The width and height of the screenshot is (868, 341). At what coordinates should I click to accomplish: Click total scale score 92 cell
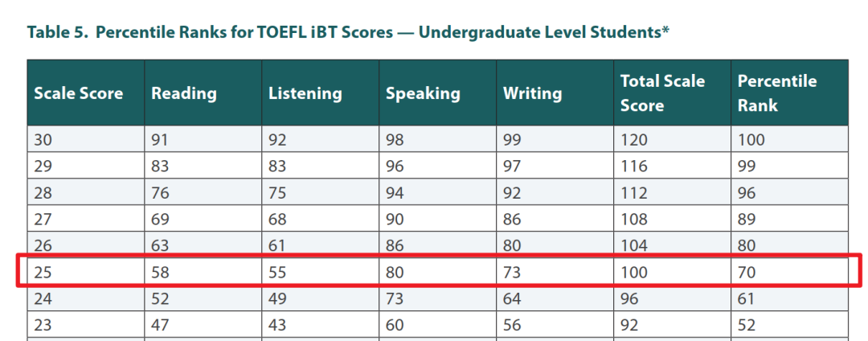pos(673,324)
